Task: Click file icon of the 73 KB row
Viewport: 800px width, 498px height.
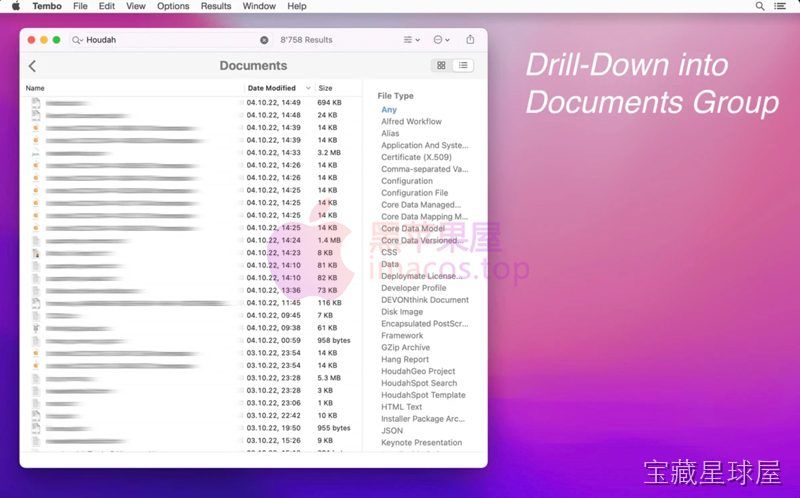Action: tap(36, 290)
